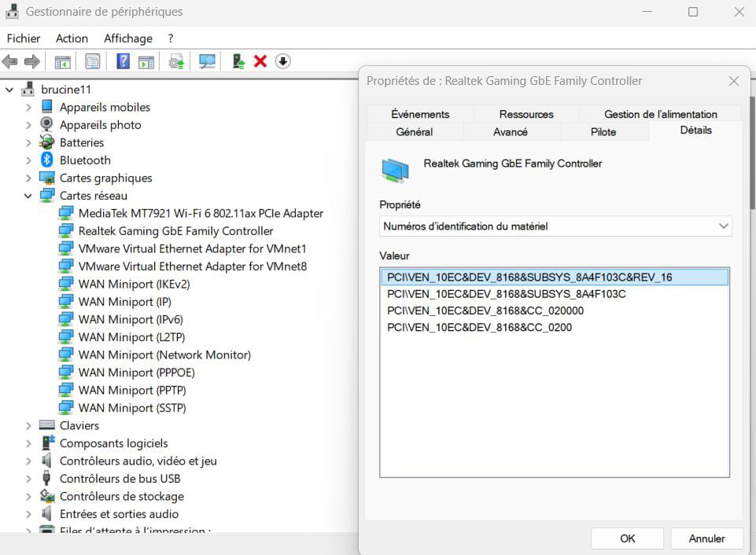Expand the Appareils mobiles category
756x555 pixels.
(28, 107)
